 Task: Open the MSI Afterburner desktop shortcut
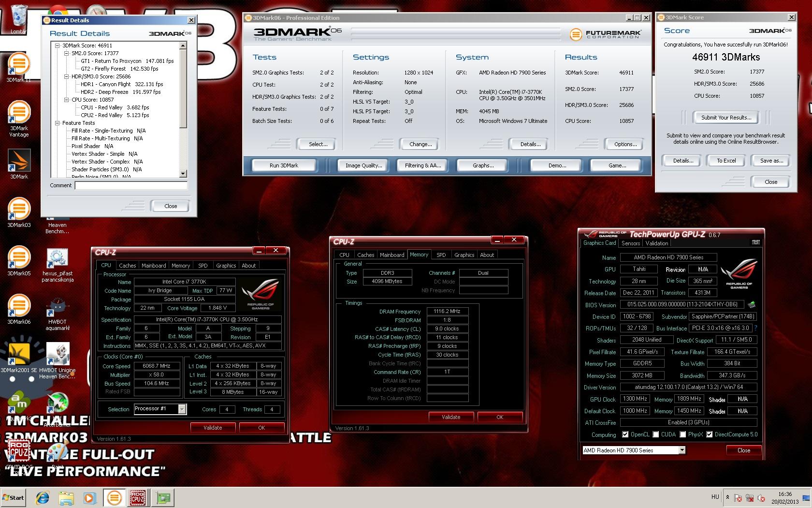[x=58, y=409]
